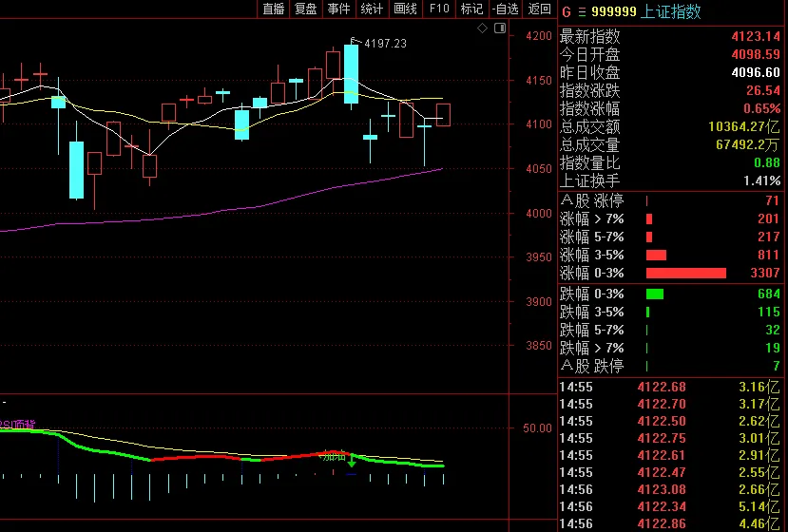788x532 pixels.
Task: Open the 统计 statistics item
Action: tap(372, 9)
